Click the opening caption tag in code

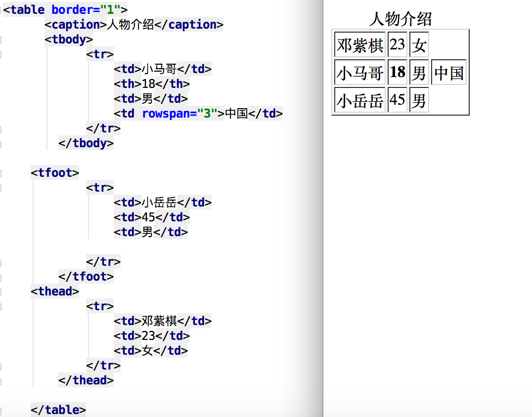pyautogui.click(x=76, y=25)
